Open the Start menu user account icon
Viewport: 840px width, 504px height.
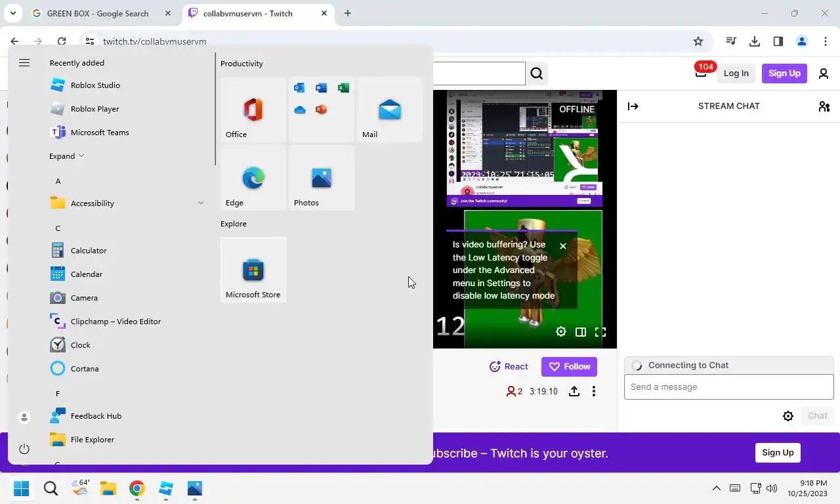click(x=24, y=417)
